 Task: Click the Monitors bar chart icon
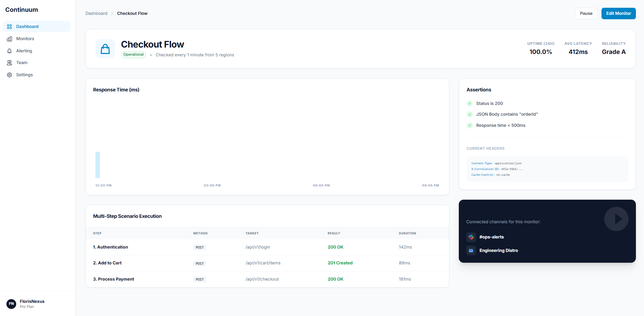click(x=9, y=39)
